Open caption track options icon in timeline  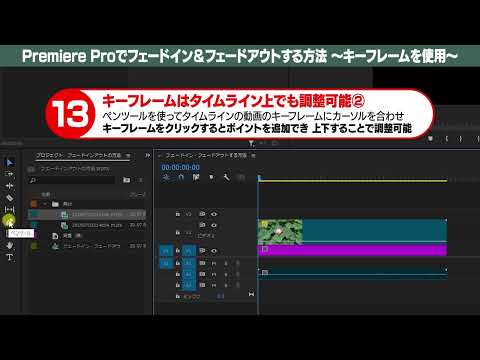241,178
